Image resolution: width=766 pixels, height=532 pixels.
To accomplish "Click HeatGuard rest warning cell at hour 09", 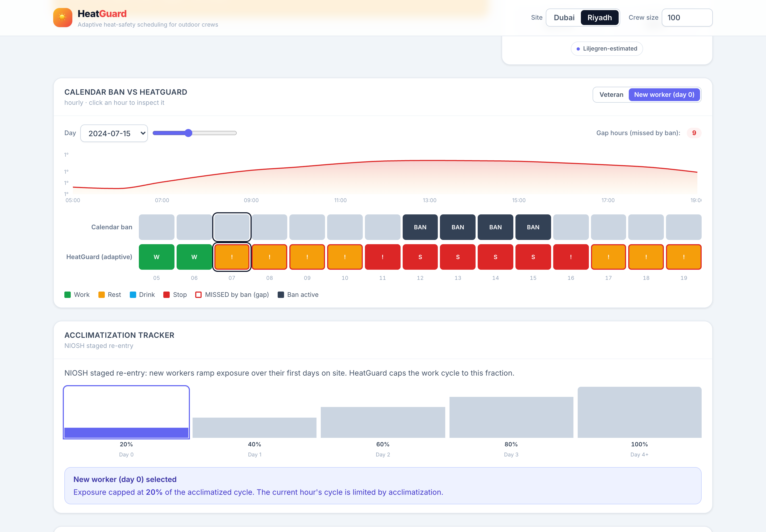I will tap(307, 257).
